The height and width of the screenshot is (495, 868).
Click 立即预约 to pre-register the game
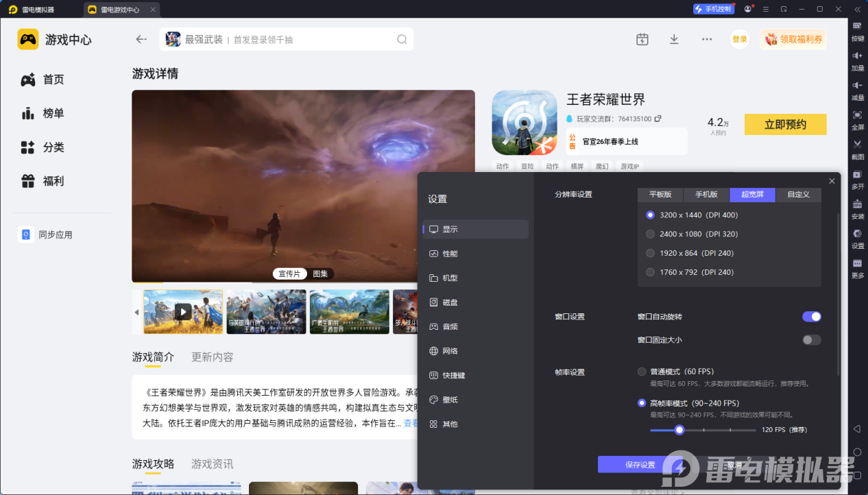click(785, 124)
